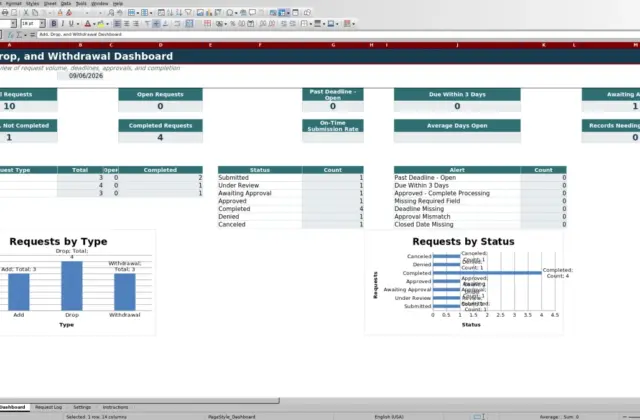Toggle Bold formatting
This screenshot has width=640, height=420.
pyautogui.click(x=54, y=24)
